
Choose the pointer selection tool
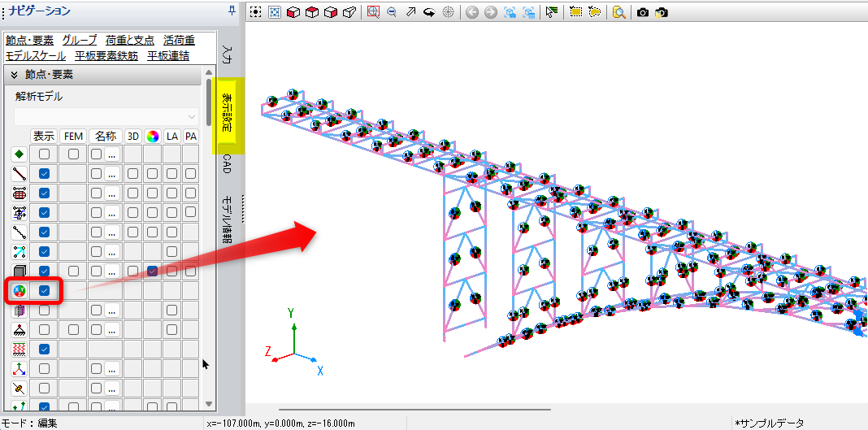click(x=551, y=11)
